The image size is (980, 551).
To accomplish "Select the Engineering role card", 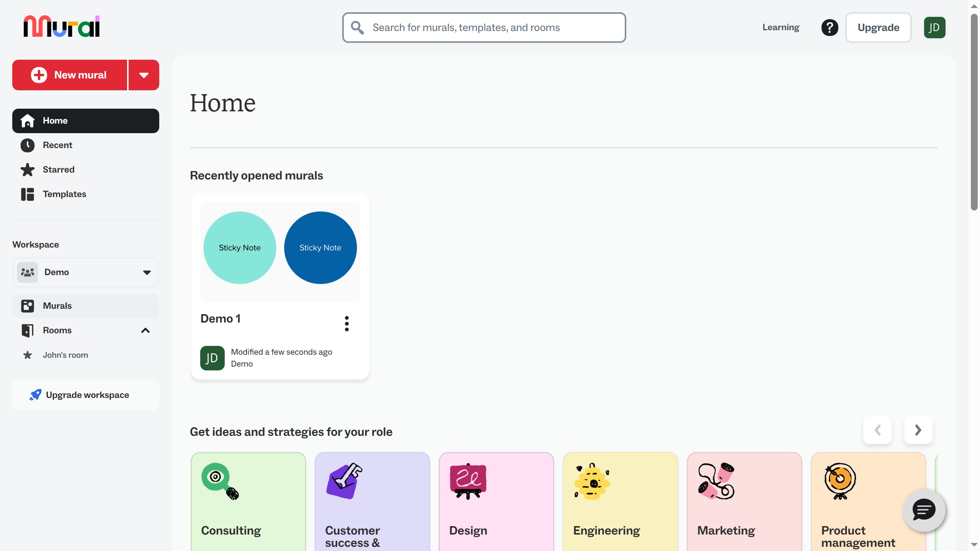I will (x=621, y=502).
